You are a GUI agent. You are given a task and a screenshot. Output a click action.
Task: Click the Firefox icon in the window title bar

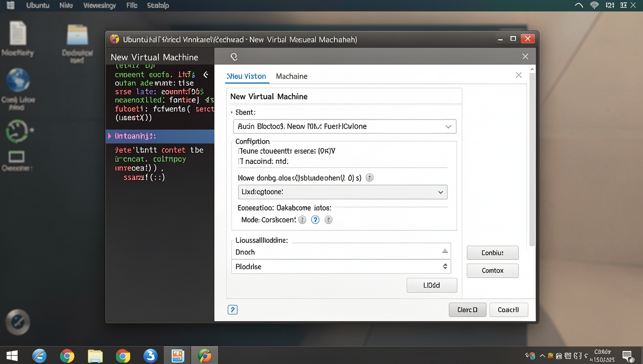pos(115,39)
